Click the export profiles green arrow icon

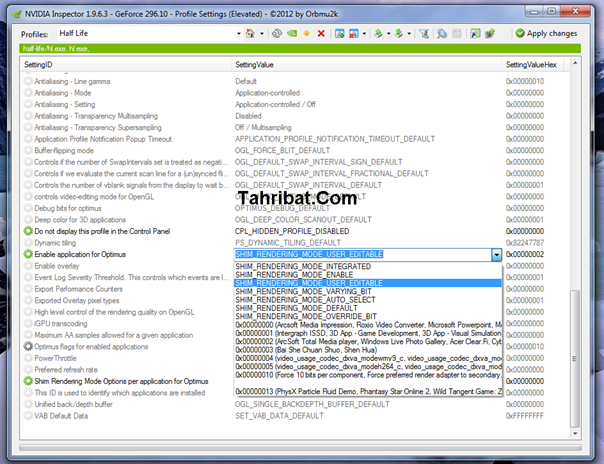tap(377, 33)
